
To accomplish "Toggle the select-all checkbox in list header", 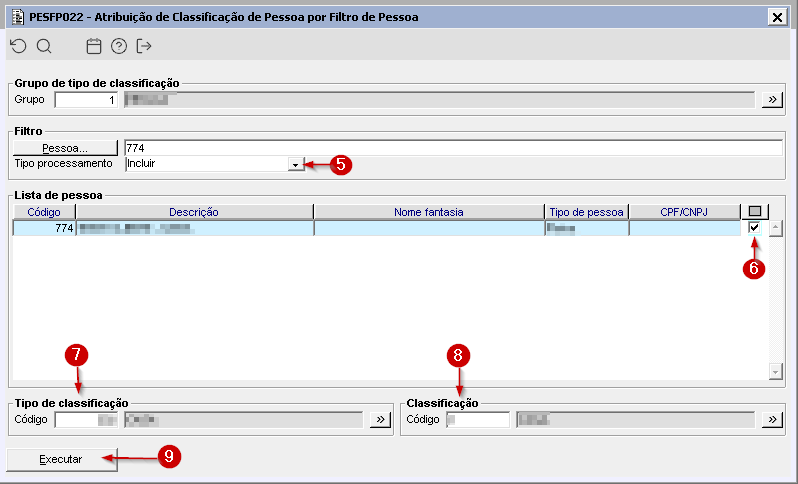I will coord(755,211).
